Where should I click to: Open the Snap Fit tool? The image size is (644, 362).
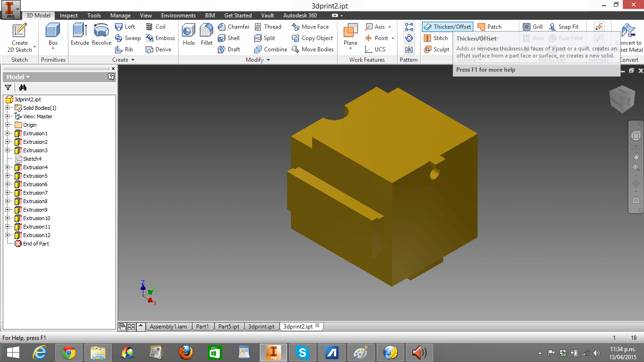563,27
